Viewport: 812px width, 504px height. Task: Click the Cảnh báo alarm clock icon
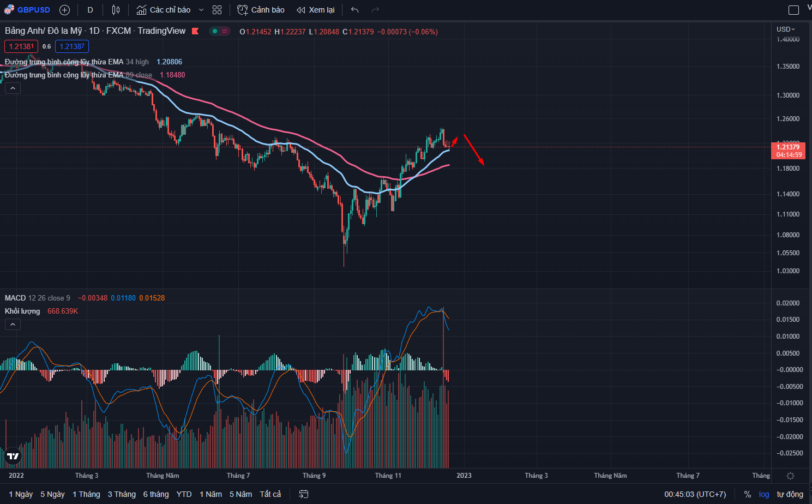pos(243,10)
